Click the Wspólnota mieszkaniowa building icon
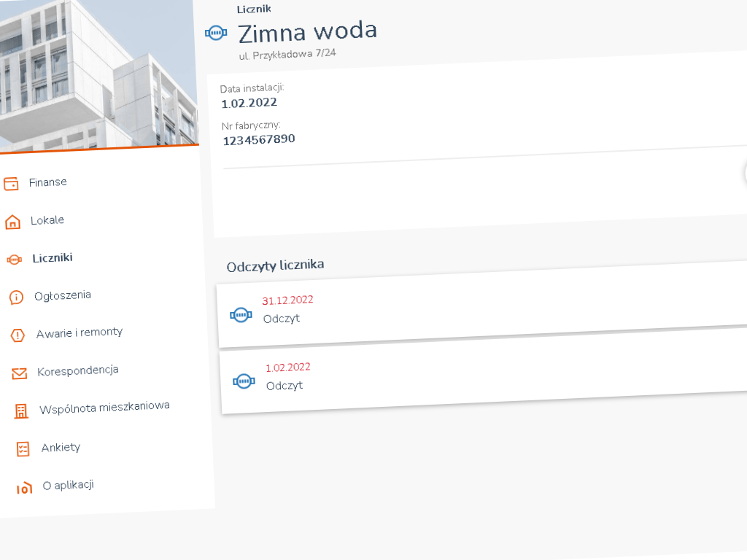This screenshot has height=560, width=747. (21, 411)
